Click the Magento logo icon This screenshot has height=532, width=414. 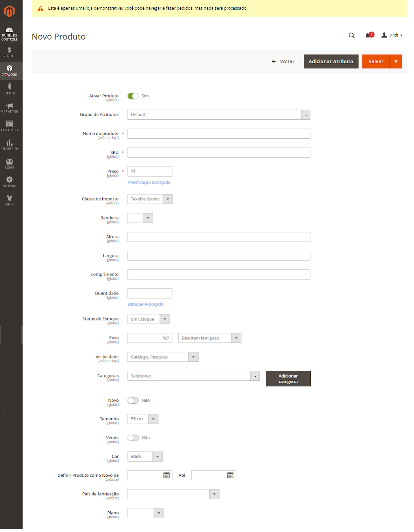(x=9, y=11)
